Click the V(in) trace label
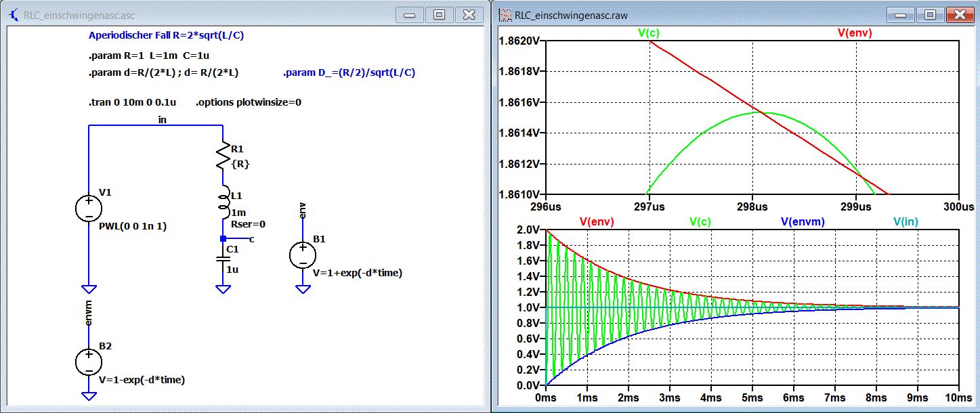The width and height of the screenshot is (980, 413). click(x=906, y=221)
